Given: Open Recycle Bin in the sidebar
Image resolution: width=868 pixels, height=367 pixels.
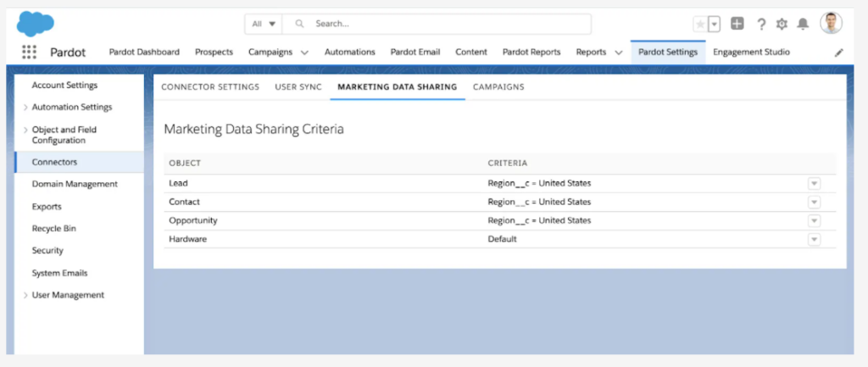Looking at the screenshot, I should tap(54, 228).
